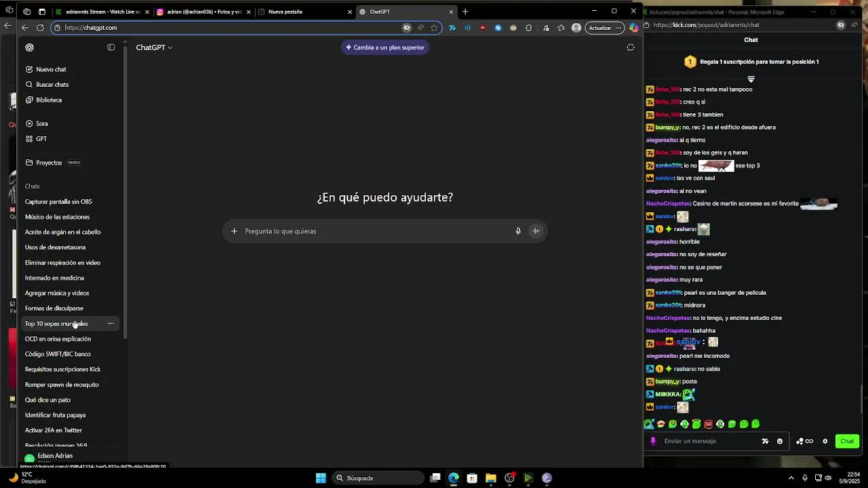The height and width of the screenshot is (488, 868).
Task: Click the taskbar Búsqueda search box
Action: [378, 478]
